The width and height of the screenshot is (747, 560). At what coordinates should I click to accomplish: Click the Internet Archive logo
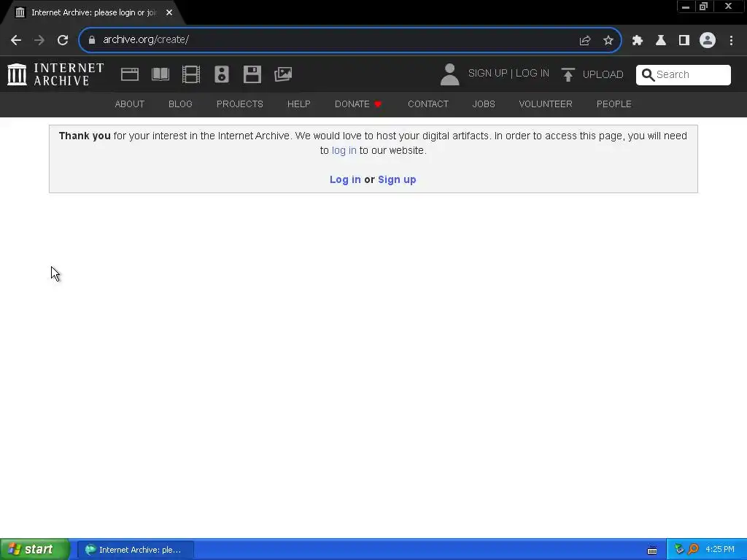[55, 74]
